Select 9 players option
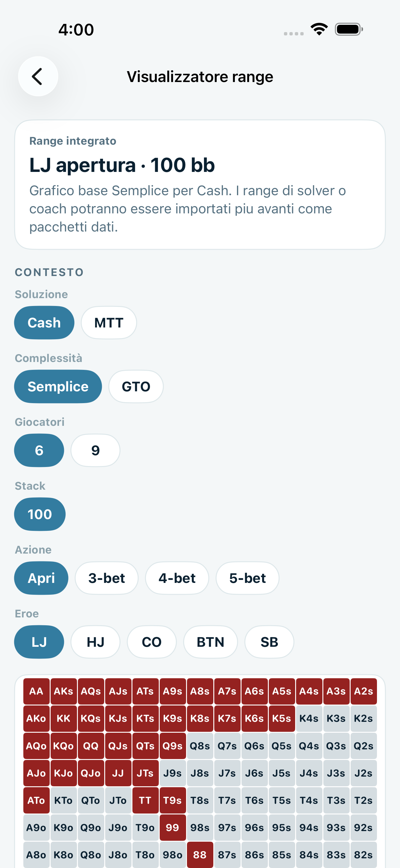Viewport: 400px width, 868px height. [95, 450]
